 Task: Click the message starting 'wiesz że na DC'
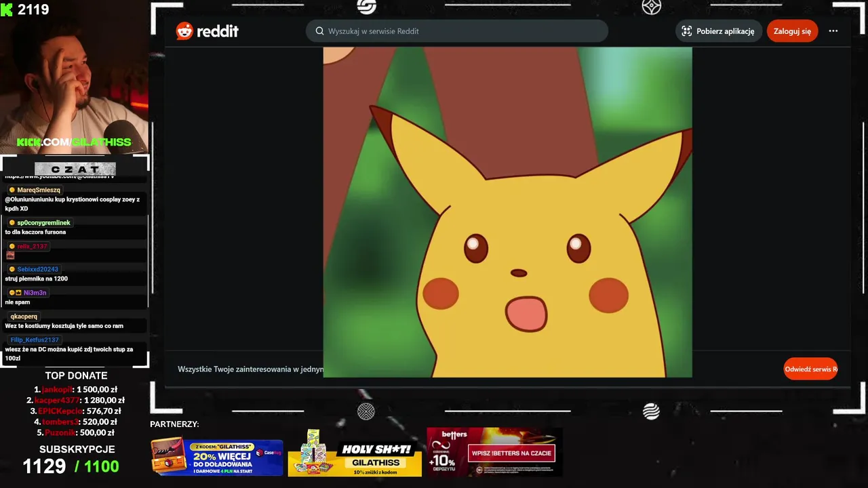[68, 354]
